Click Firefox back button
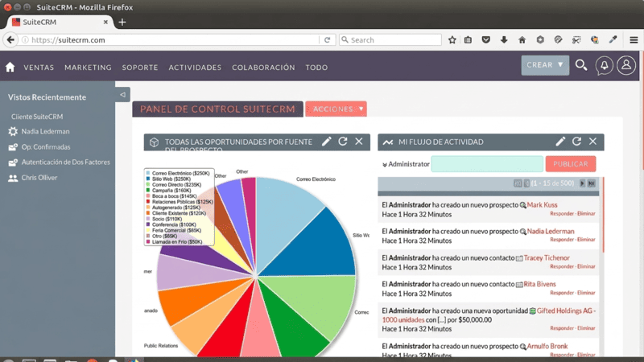644x362 pixels. 10,39
